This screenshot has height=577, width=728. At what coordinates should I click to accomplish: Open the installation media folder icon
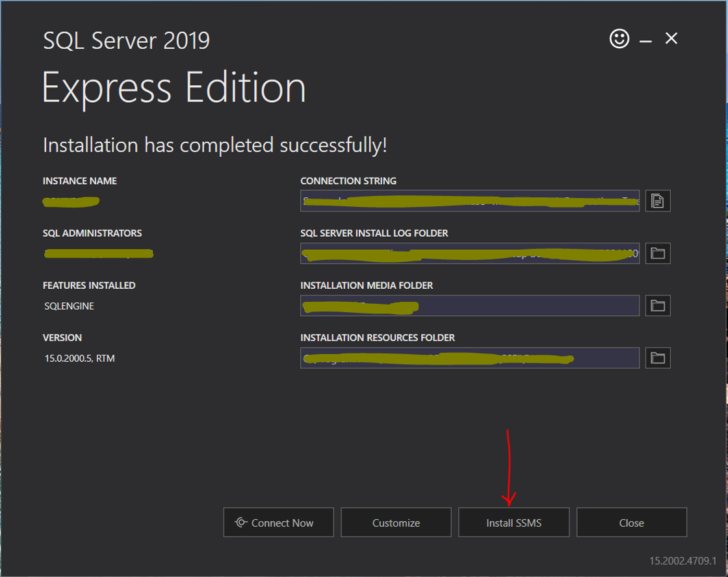[657, 306]
